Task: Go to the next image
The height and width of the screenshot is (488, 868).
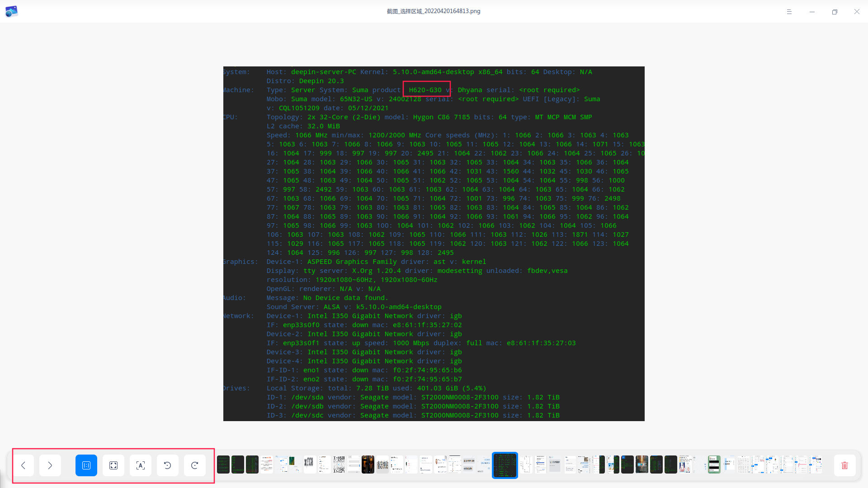Action: pos(50,465)
